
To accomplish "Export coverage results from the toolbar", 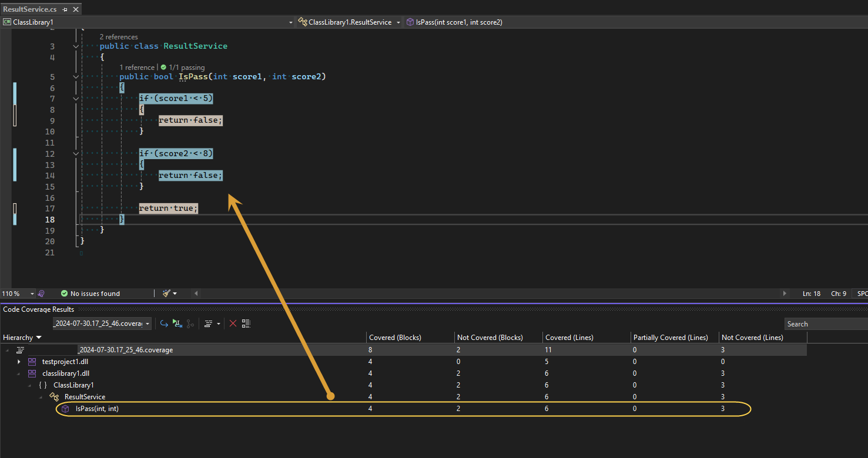I will (x=177, y=324).
